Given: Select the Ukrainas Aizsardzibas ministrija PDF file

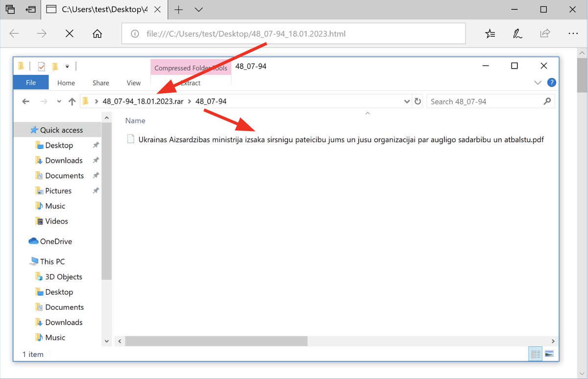Looking at the screenshot, I should (335, 139).
